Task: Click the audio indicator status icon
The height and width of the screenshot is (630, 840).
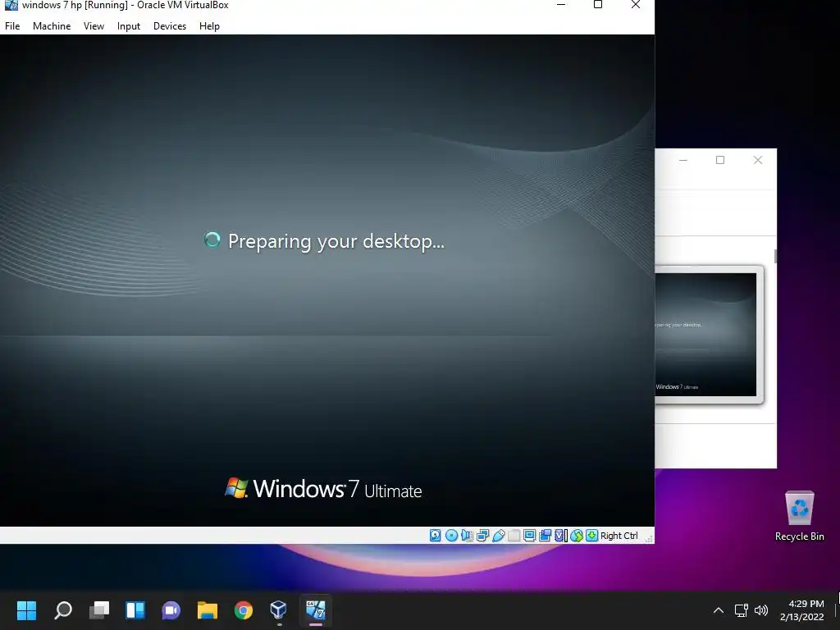Action: point(467,535)
